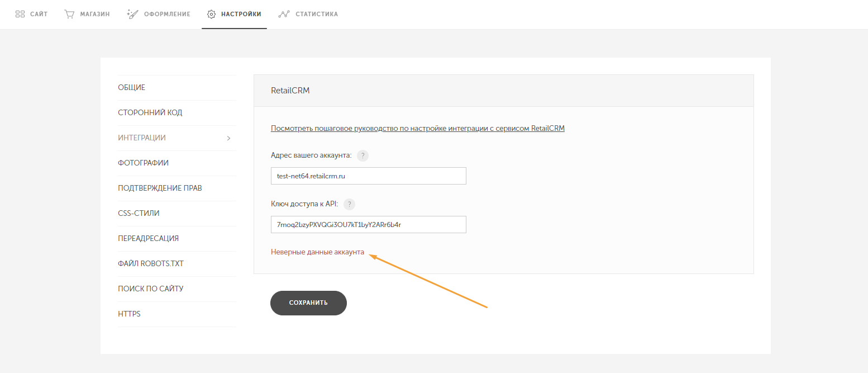
Task: Open HTTPS settings section
Action: pos(177,314)
